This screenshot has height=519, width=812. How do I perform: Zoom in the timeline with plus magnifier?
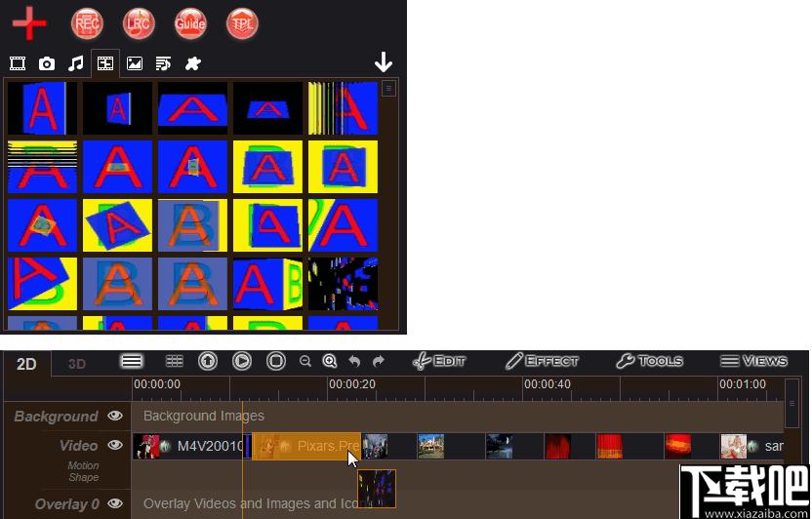330,361
